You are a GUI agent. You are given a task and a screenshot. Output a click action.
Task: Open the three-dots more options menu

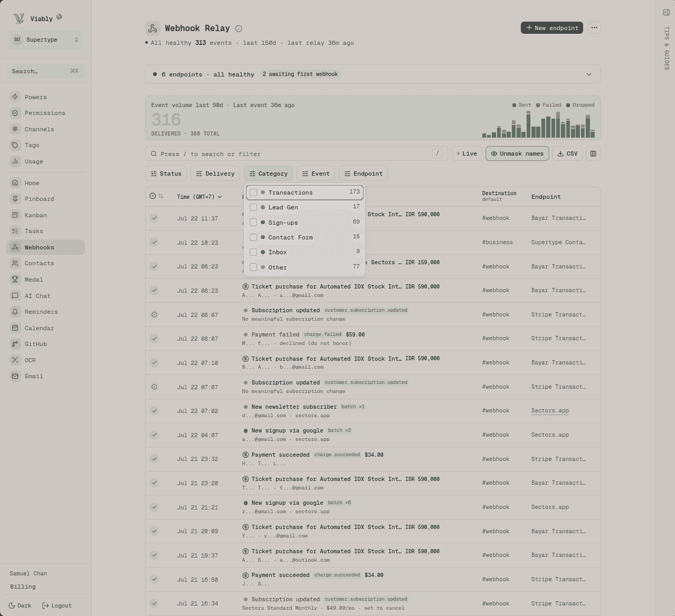[x=594, y=27]
